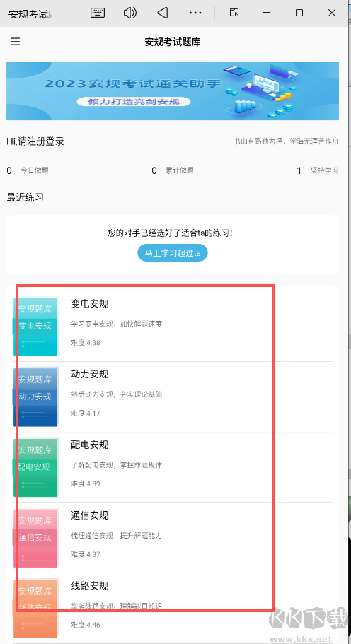Select the 线路安规 title

pyautogui.click(x=90, y=586)
